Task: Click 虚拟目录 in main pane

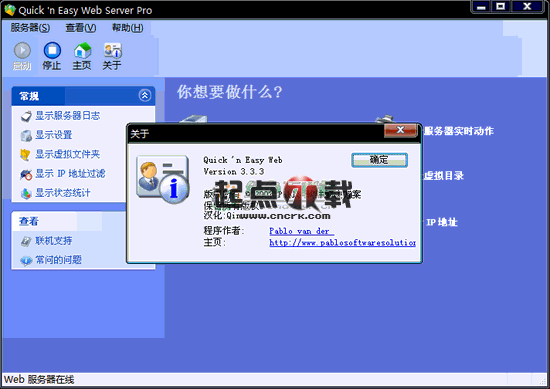Action: click(444, 175)
